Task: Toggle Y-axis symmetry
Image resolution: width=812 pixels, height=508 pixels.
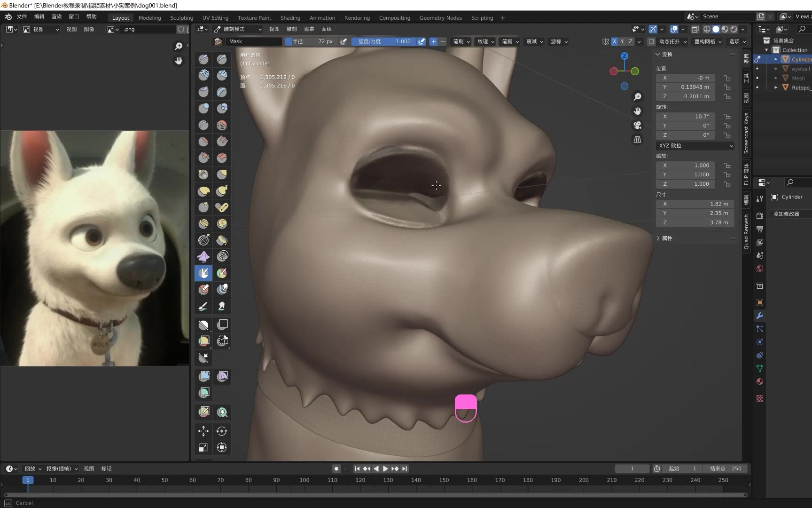Action: (622, 41)
